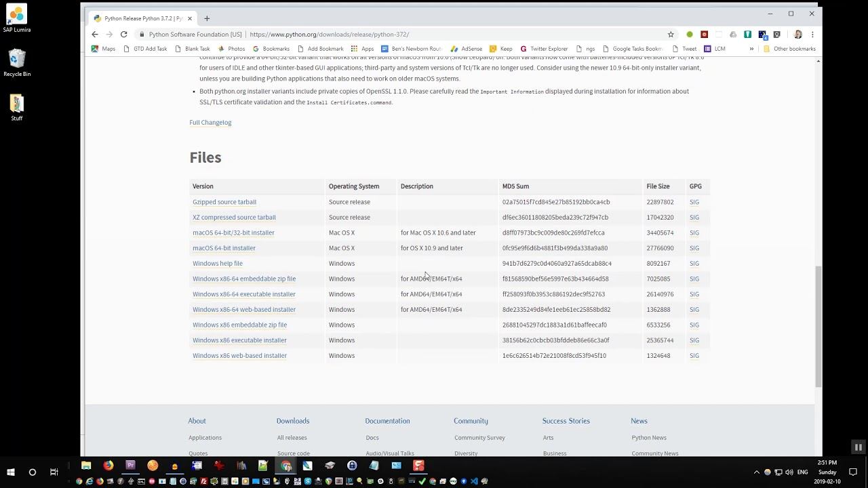Open Cortana search circle
The image size is (868, 488).
(32, 472)
